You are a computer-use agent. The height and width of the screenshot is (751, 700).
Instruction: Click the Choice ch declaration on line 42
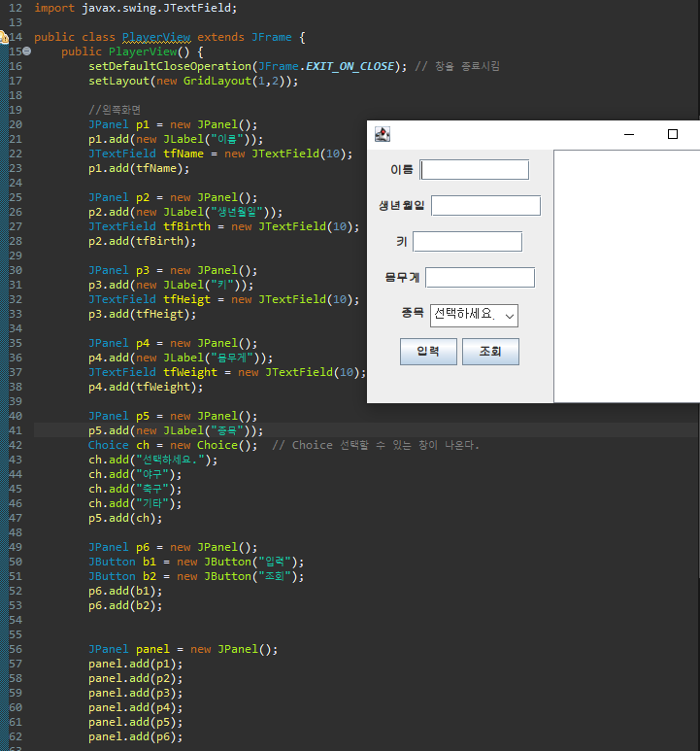(173, 445)
